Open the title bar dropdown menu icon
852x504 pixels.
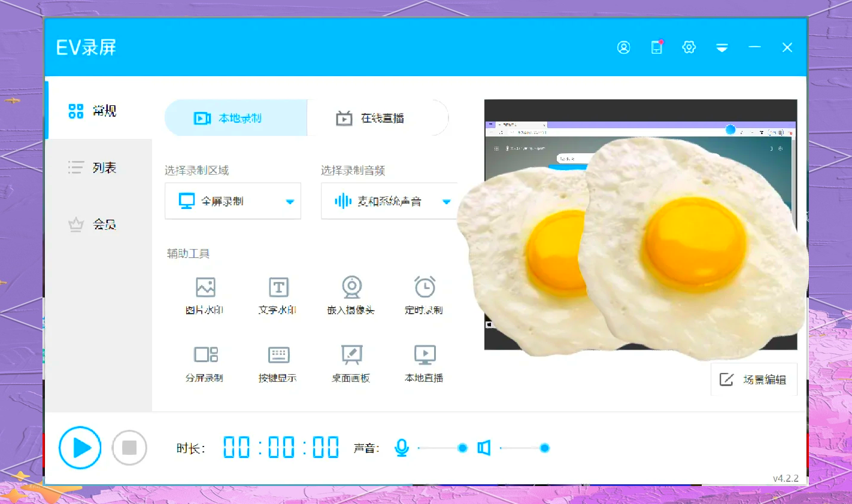tap(722, 48)
